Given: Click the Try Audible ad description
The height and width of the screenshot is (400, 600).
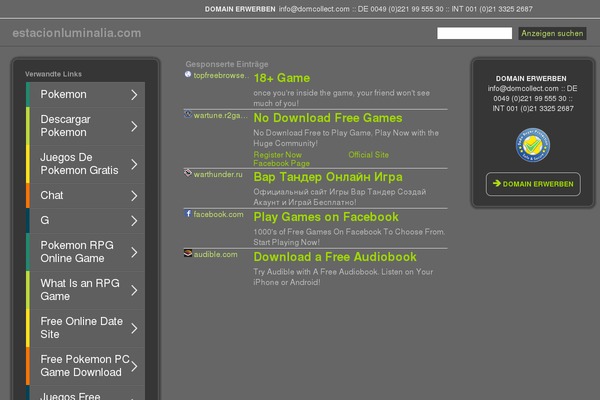Looking at the screenshot, I should click(x=343, y=277).
